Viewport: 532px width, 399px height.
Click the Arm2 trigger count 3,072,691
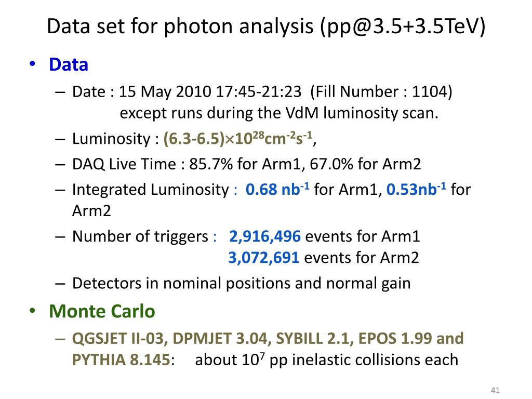pos(264,258)
